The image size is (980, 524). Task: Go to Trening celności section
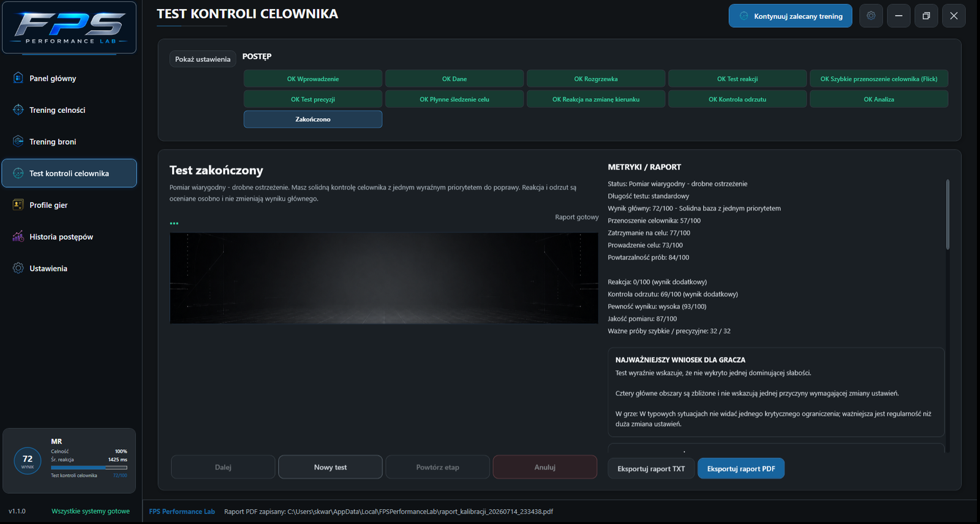click(x=69, y=110)
